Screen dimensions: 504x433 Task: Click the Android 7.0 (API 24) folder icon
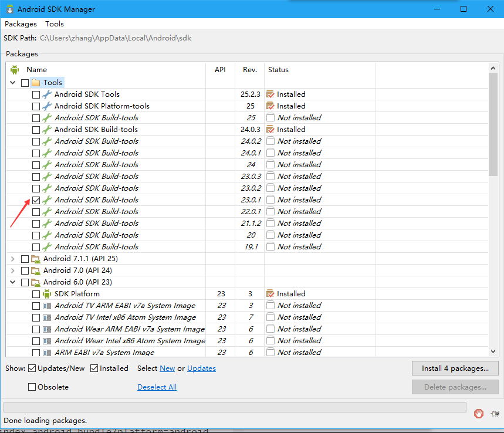coord(36,270)
